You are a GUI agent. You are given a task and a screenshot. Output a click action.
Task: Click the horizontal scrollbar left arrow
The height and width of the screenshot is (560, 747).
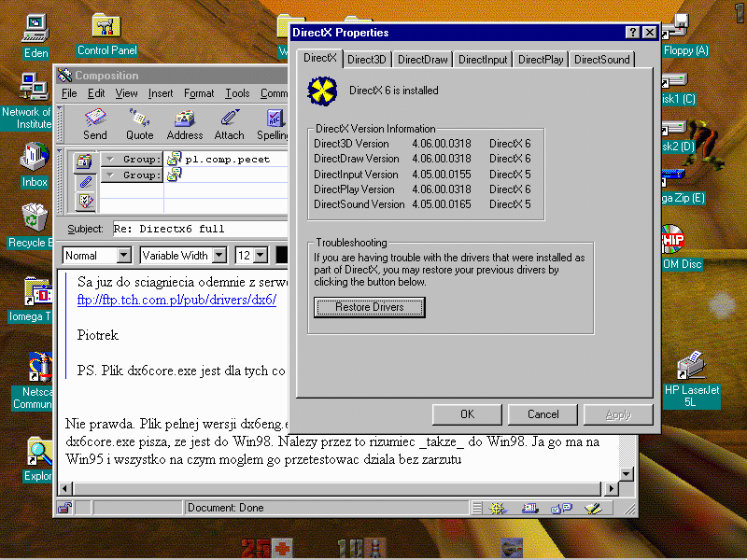pyautogui.click(x=66, y=488)
